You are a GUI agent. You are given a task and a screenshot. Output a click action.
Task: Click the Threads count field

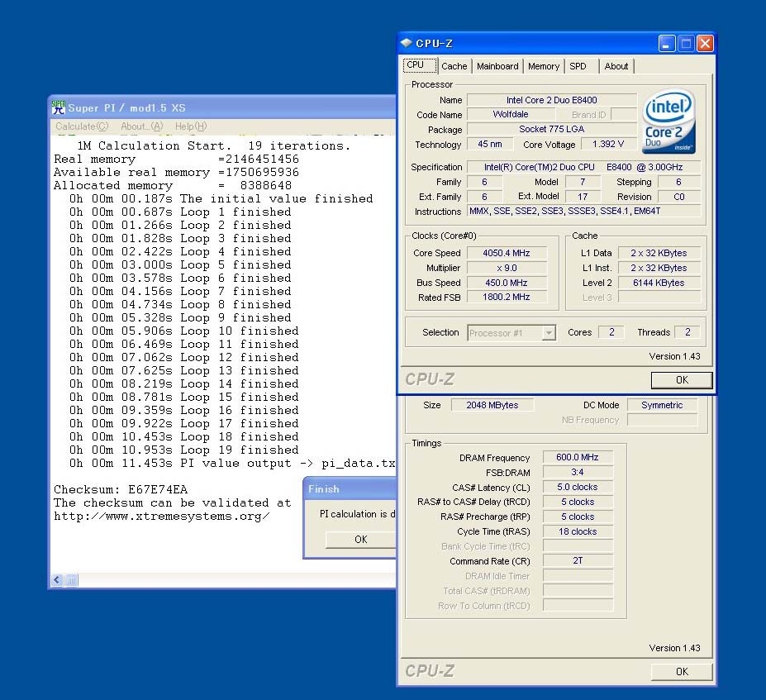pyautogui.click(x=687, y=332)
